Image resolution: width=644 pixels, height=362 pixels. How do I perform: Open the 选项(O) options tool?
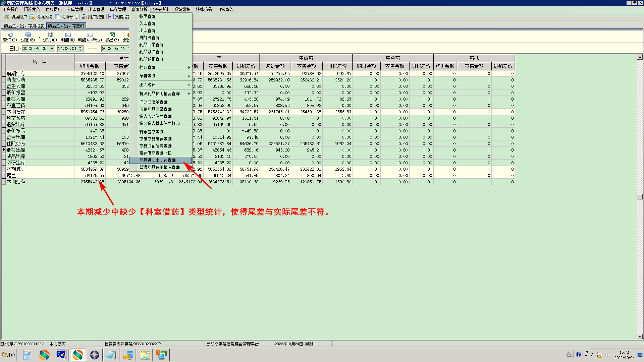[x=50, y=35]
